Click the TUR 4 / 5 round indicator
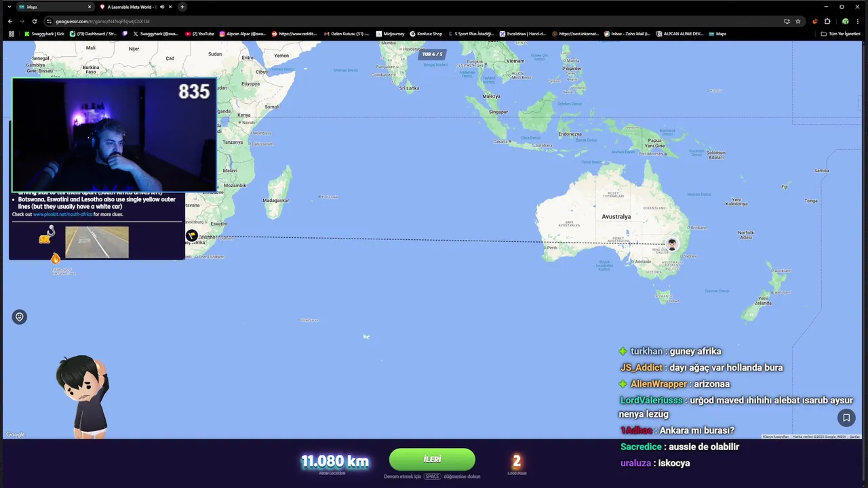This screenshot has width=868, height=488. (x=432, y=54)
